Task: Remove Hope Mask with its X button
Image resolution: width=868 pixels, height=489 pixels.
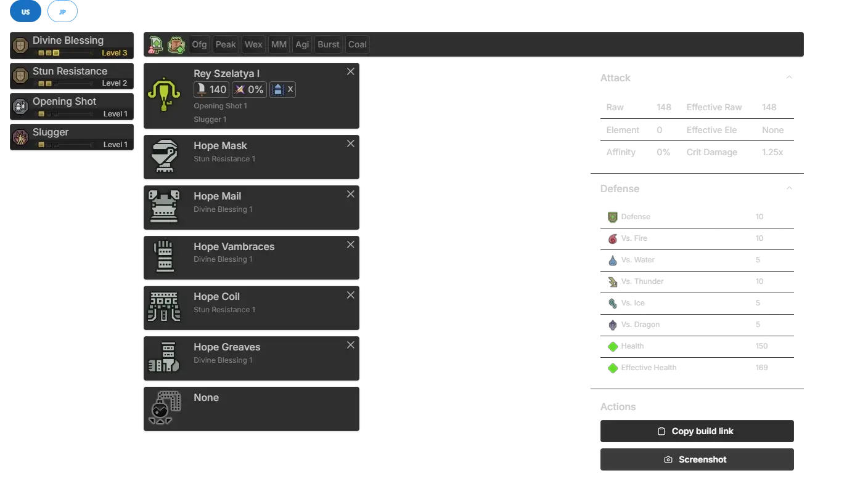Action: pos(350,143)
